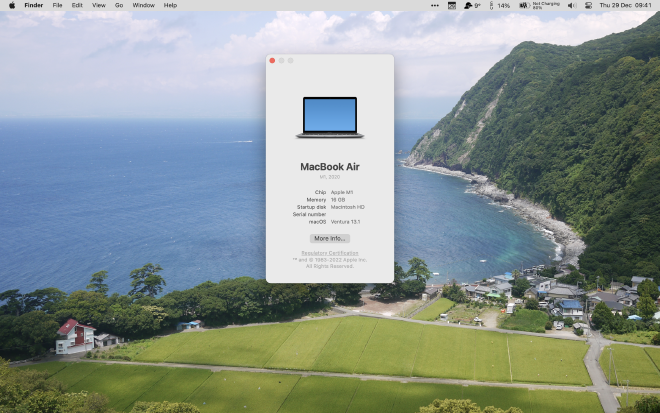The image size is (660, 413).
Task: Open the Go menu
Action: pyautogui.click(x=119, y=5)
